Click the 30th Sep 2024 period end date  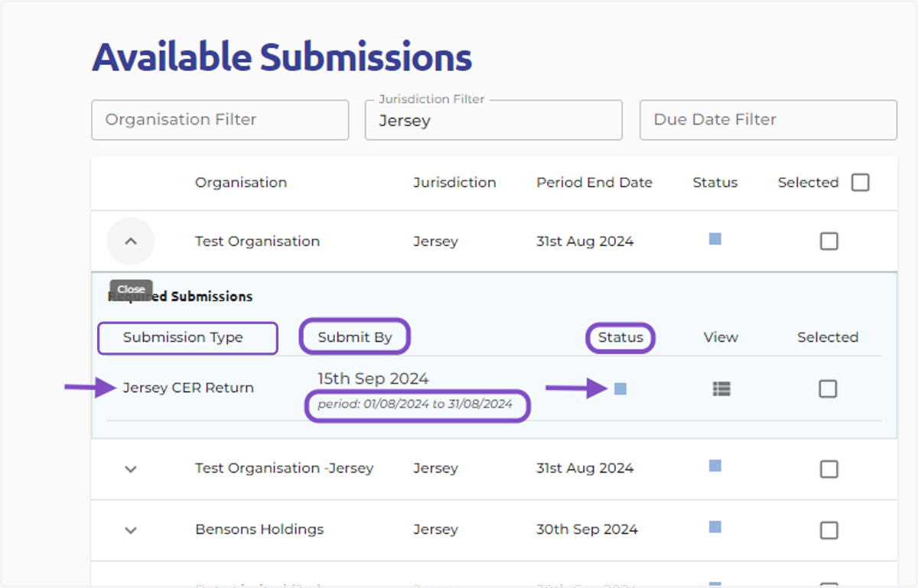click(x=587, y=529)
